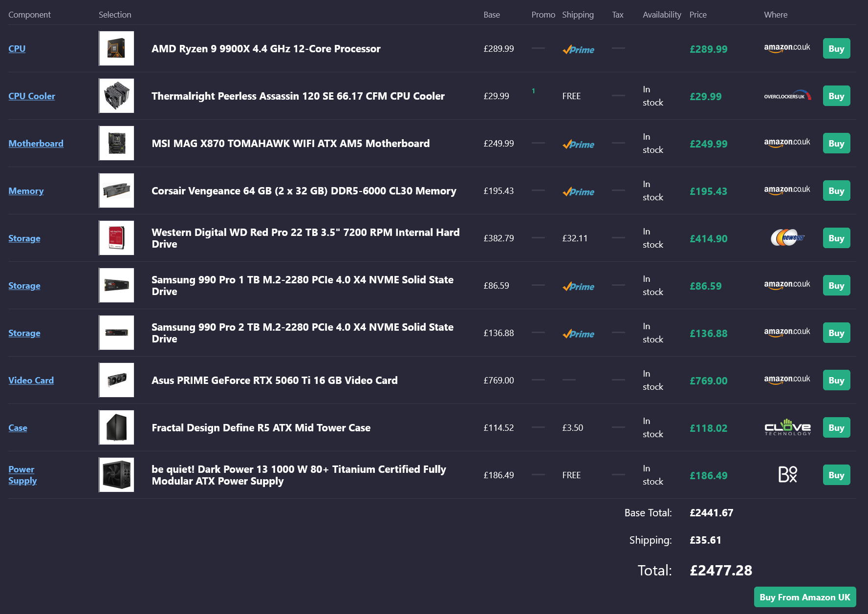This screenshot has height=614, width=868.
Task: Click the Buy From Amazon UK button
Action: [805, 597]
